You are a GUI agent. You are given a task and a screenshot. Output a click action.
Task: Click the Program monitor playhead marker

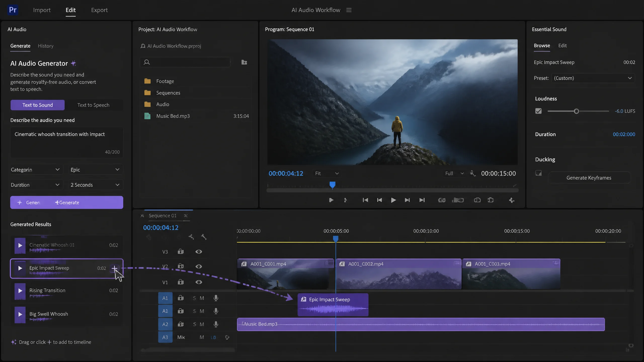tap(332, 185)
